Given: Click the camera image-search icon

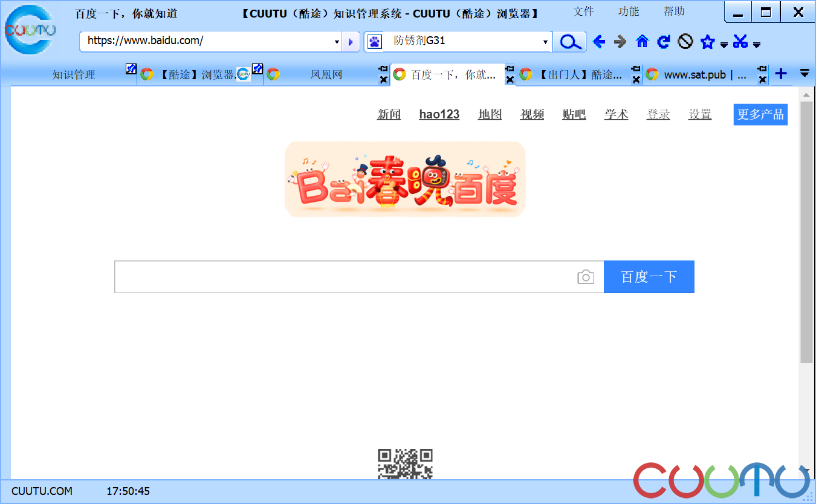Looking at the screenshot, I should [x=586, y=277].
